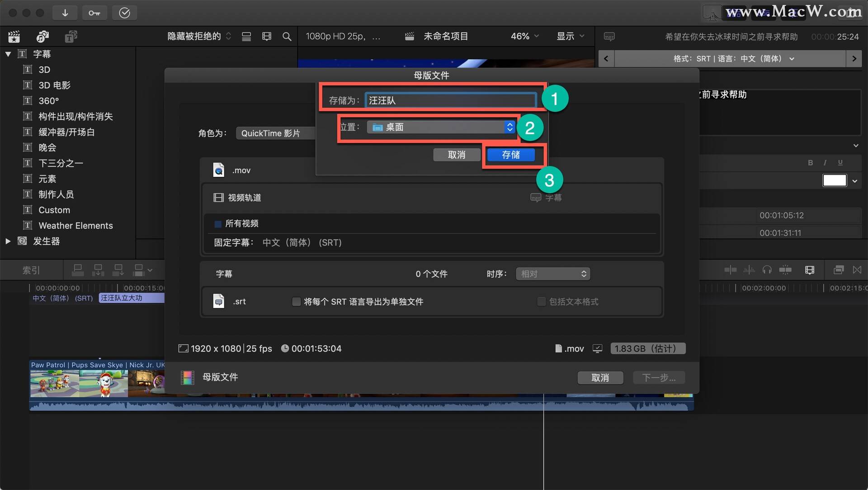Expand the caption inspector section chevron
The height and width of the screenshot is (490, 868).
tap(856, 146)
